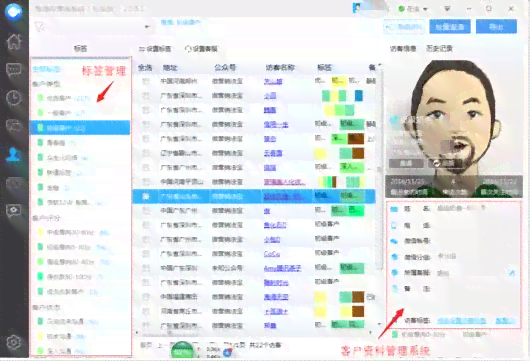
Task: Click the rightmost blue button at top right
Action: (496, 27)
